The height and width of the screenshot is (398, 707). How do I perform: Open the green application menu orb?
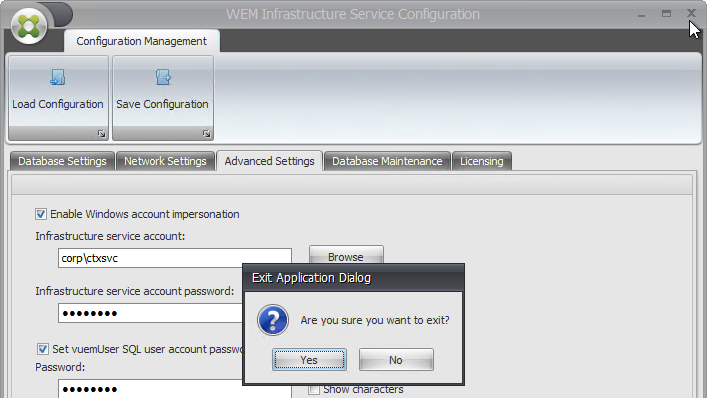click(29, 26)
